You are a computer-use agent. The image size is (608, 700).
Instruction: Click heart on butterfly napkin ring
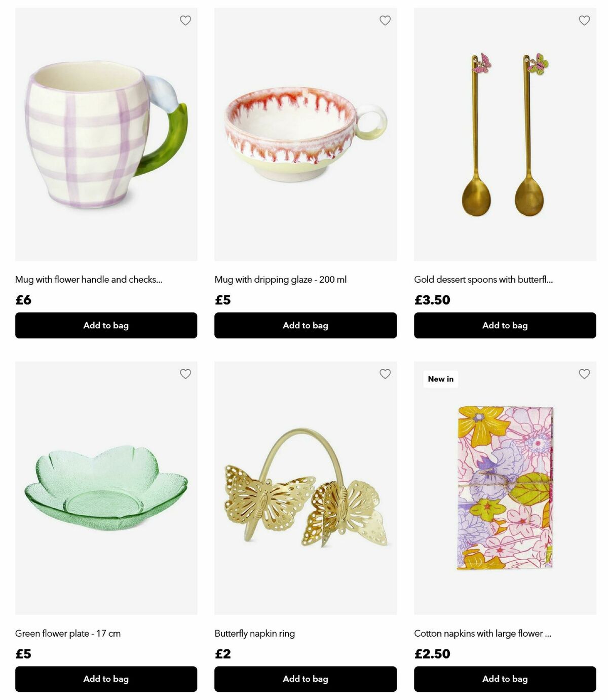[x=385, y=374]
